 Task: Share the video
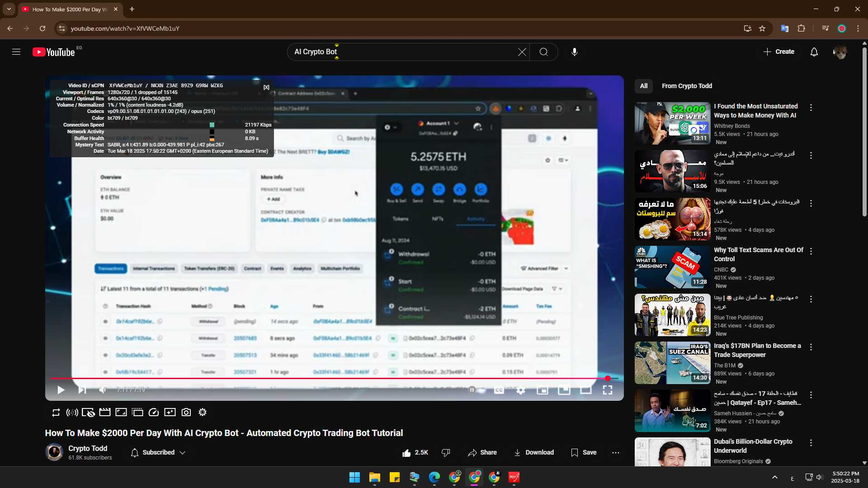pos(482,452)
